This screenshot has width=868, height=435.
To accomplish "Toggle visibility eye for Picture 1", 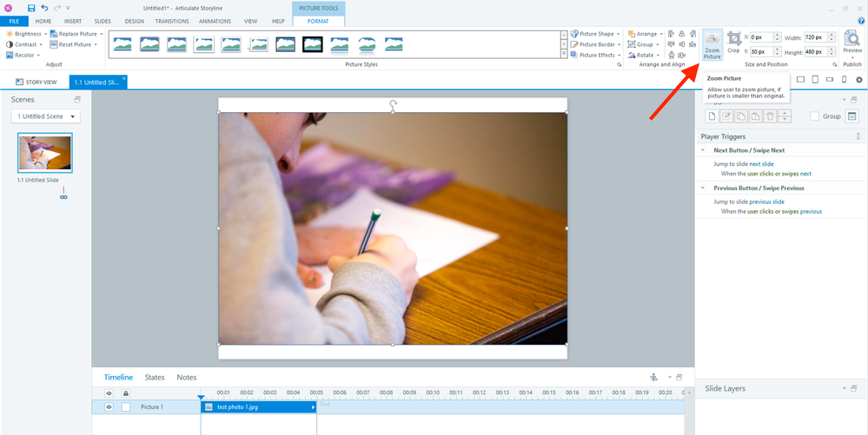I will (109, 406).
